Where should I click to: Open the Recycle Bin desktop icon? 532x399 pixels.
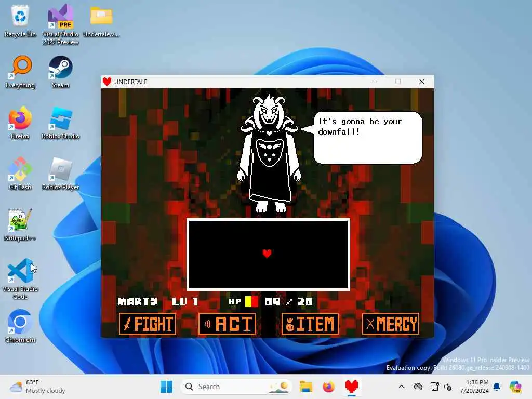coord(20,21)
